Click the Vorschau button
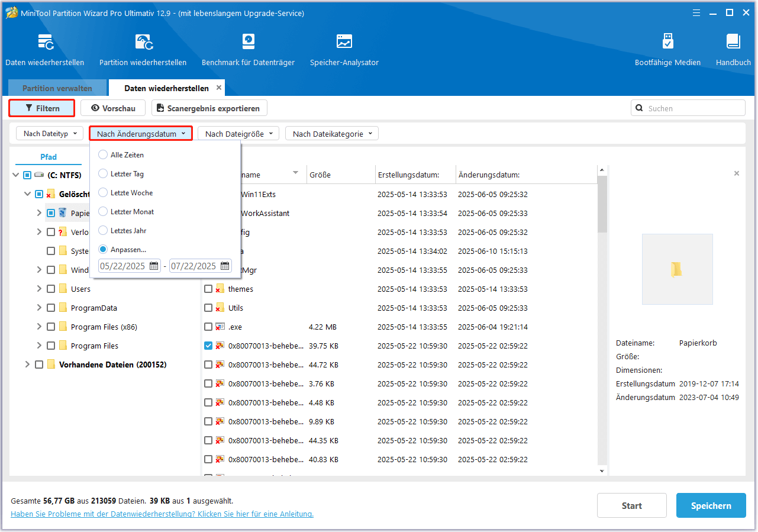Viewport: 758px width, 532px height. click(112, 108)
